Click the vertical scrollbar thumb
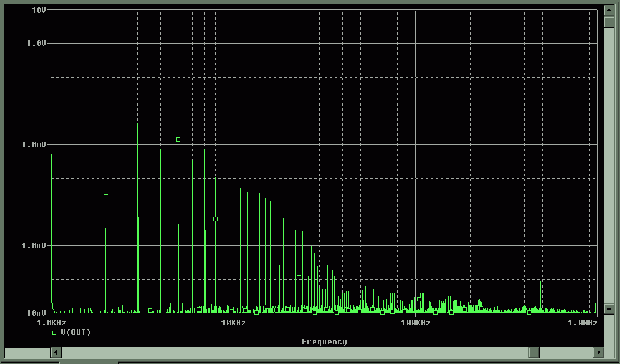This screenshot has height=364, width=620. tap(609, 23)
